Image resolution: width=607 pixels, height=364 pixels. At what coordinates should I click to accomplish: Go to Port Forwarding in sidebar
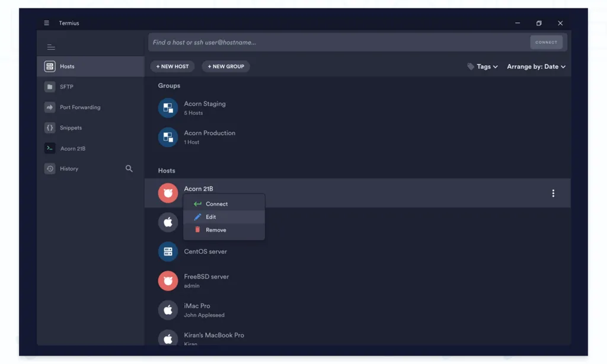click(91, 107)
